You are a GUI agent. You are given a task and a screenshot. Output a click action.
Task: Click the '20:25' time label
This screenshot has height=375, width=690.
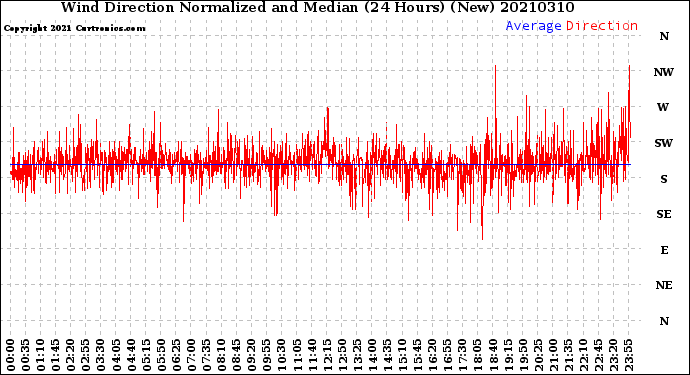pos(538,355)
